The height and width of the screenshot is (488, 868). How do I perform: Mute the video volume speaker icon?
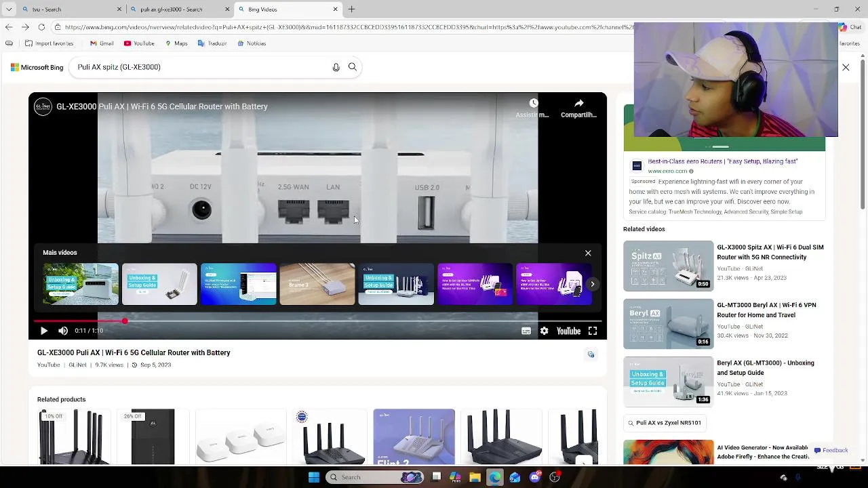pyautogui.click(x=63, y=331)
